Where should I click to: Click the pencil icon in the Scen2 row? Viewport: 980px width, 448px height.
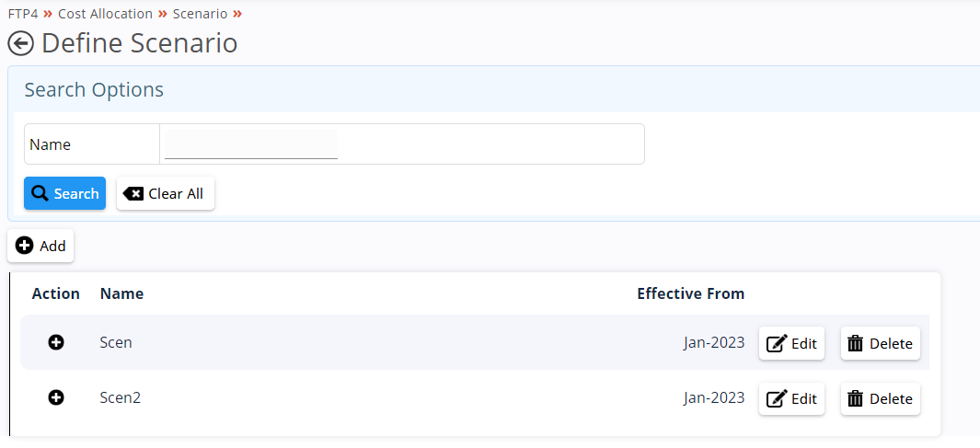pos(777,398)
